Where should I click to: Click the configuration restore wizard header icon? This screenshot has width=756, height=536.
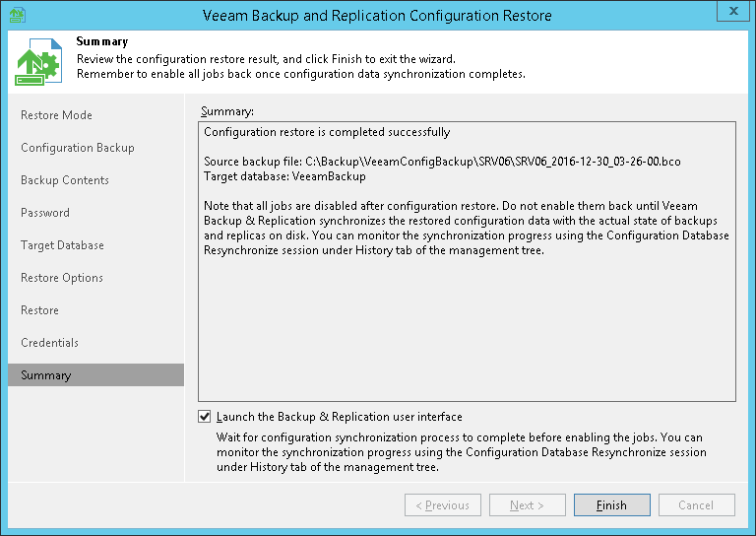[x=38, y=62]
